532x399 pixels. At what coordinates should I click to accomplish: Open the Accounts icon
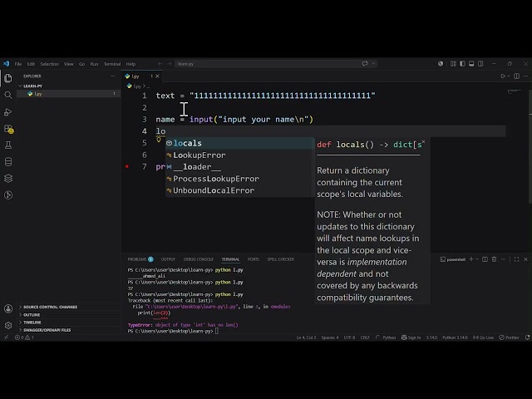pos(8,308)
